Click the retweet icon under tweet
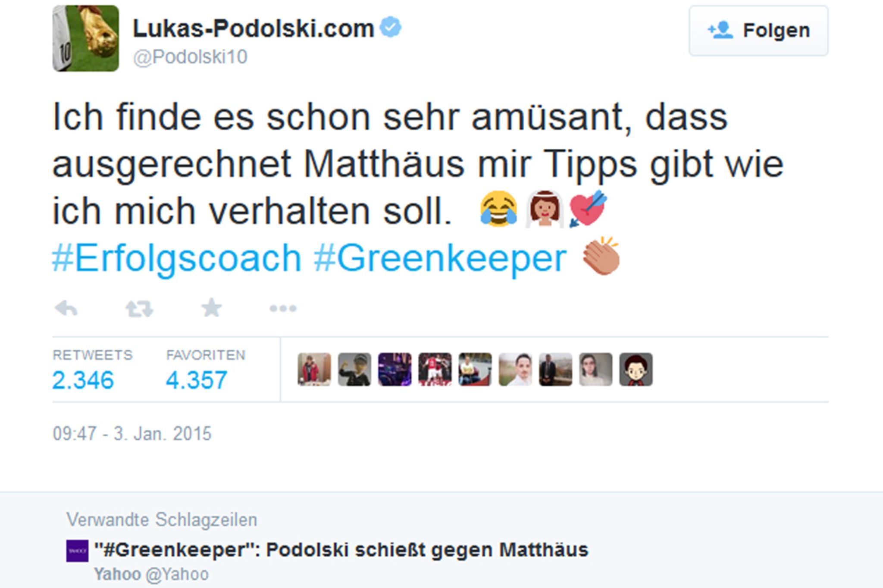This screenshot has width=883, height=588. (x=139, y=309)
